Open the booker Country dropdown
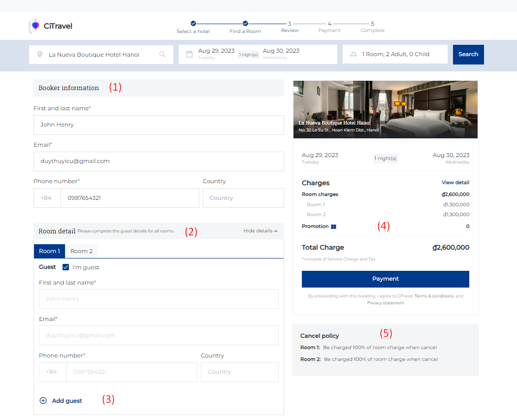This screenshot has height=420, width=517. point(243,198)
